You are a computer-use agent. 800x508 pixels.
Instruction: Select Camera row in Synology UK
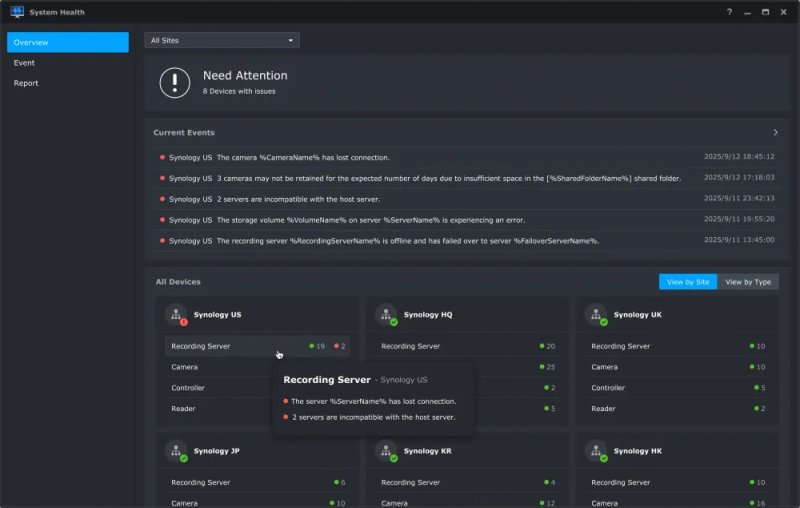pos(678,367)
